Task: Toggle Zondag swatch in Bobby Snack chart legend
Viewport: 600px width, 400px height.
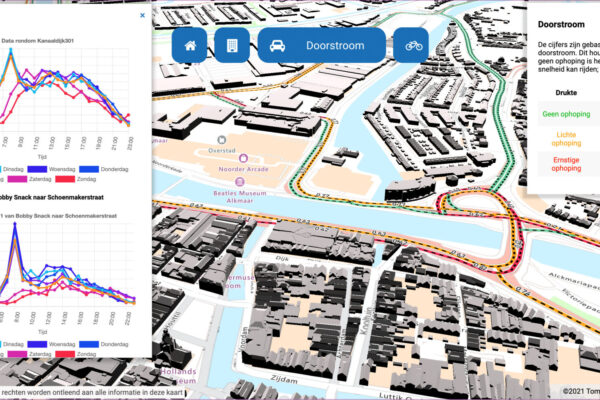Action: (x=65, y=354)
